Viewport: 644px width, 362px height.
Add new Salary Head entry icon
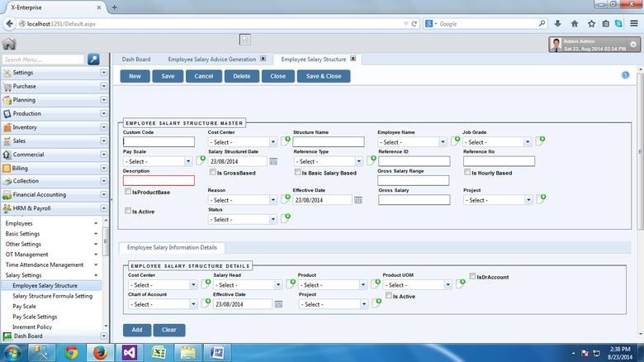[x=291, y=283]
